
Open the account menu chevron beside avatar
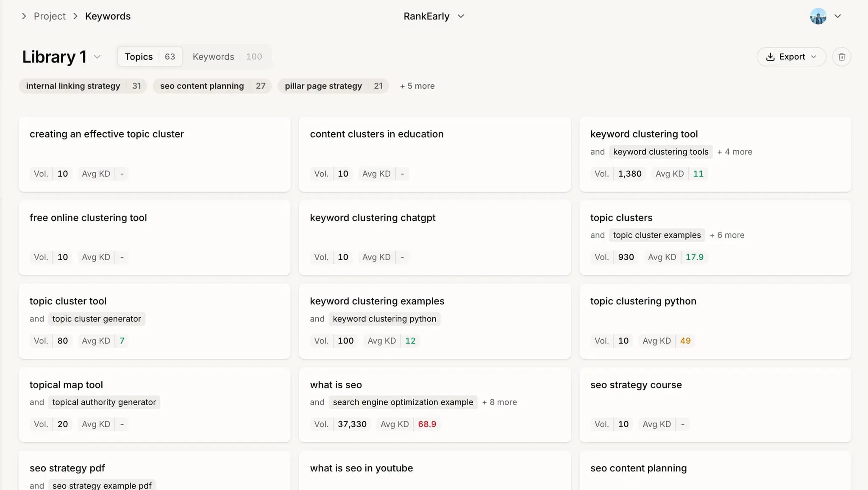(x=837, y=16)
